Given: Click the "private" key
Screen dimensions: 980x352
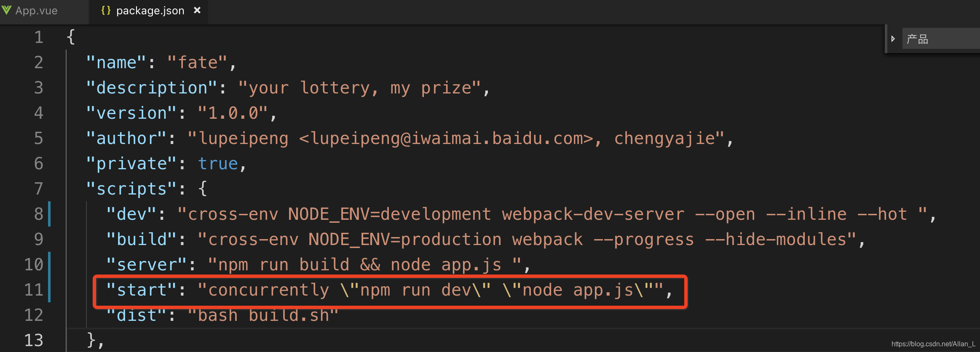Looking at the screenshot, I should click(x=131, y=164).
